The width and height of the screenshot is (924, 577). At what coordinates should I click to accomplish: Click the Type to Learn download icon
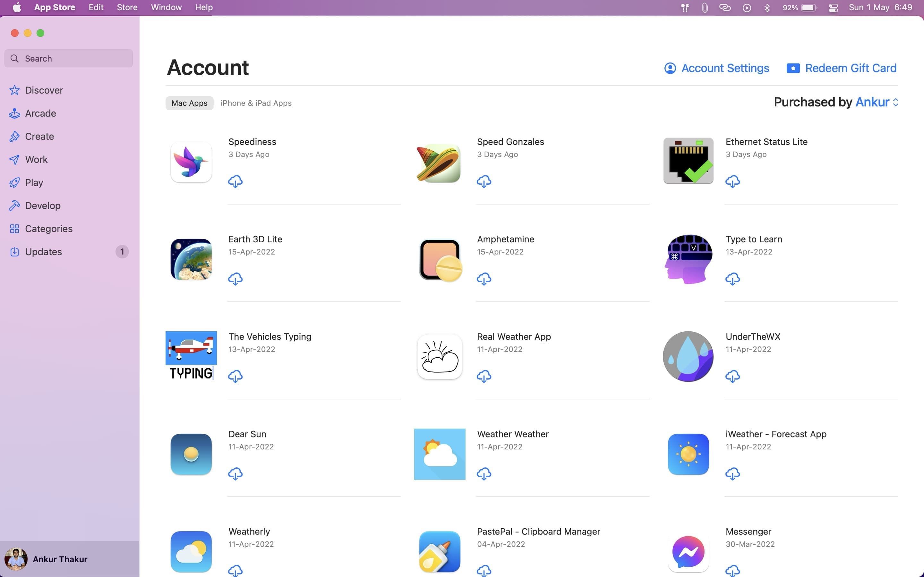(x=732, y=279)
